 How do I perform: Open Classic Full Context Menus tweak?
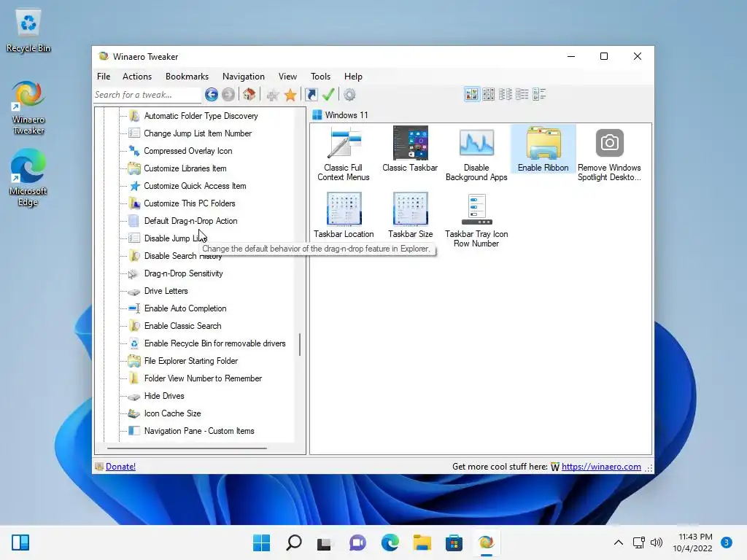coord(344,154)
